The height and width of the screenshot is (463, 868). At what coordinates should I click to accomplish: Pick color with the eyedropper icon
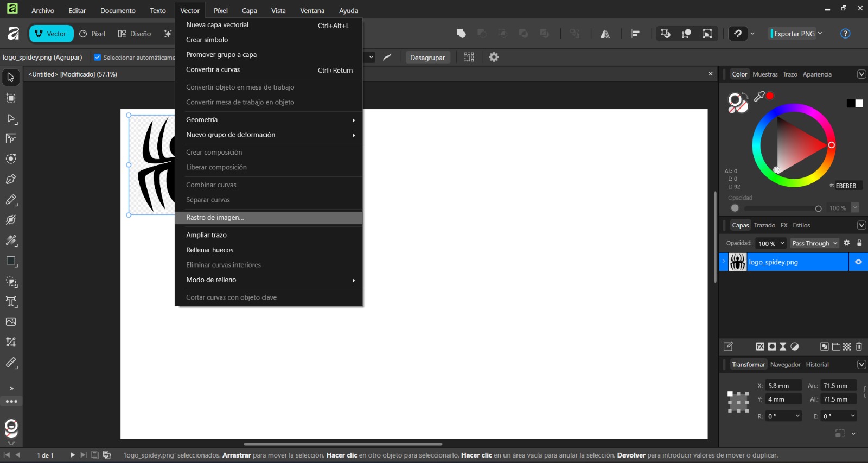click(x=759, y=96)
